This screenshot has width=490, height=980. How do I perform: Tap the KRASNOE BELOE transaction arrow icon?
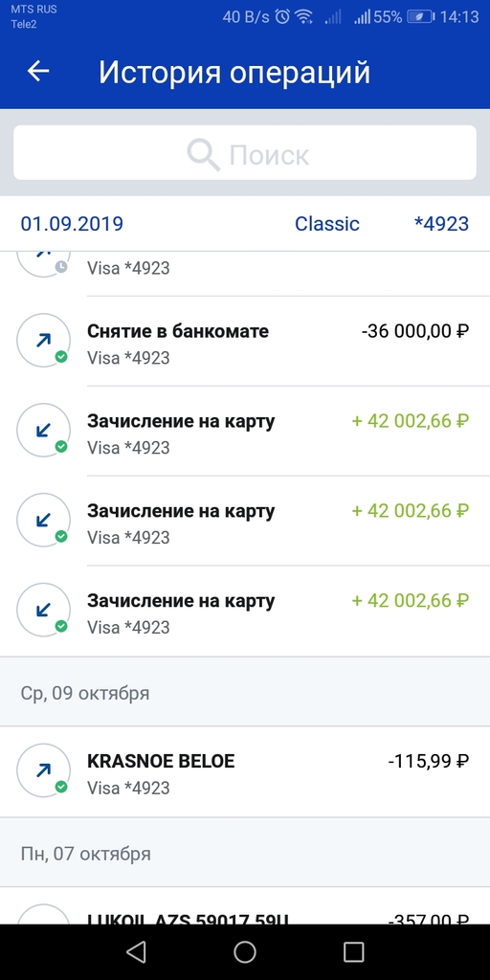pos(43,770)
